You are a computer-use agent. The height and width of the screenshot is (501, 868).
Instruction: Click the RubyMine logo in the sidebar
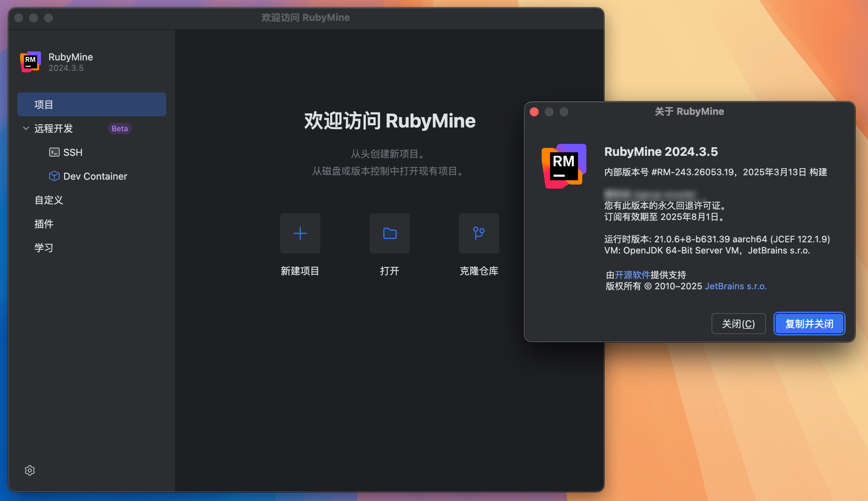(31, 62)
